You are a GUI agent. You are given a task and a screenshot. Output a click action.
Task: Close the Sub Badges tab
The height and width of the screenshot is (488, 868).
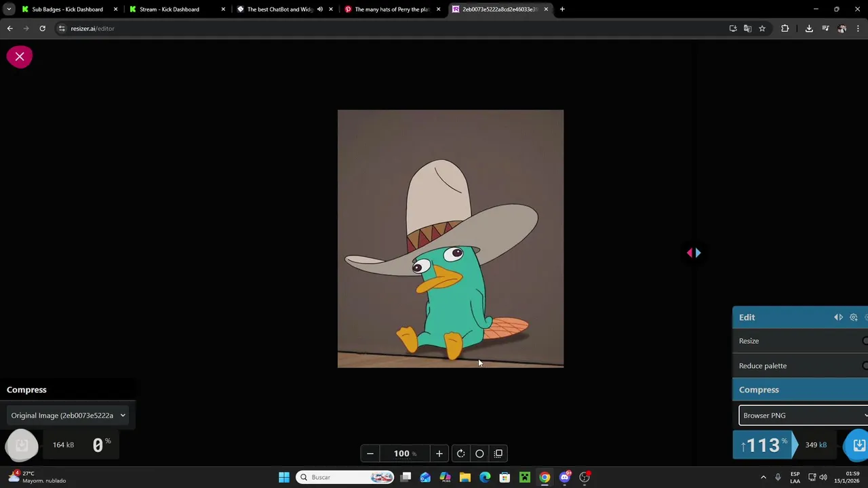[115, 9]
